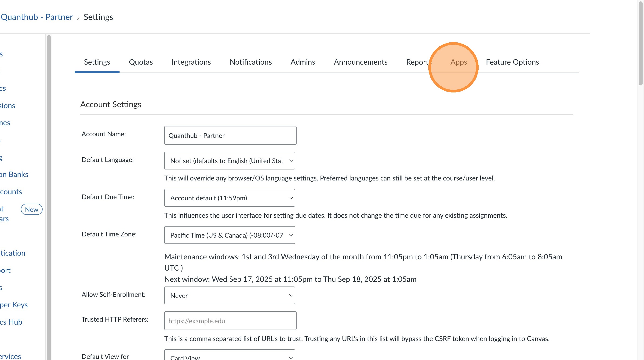Open the Default Due Time dropdown
The image size is (644, 360).
[229, 198]
